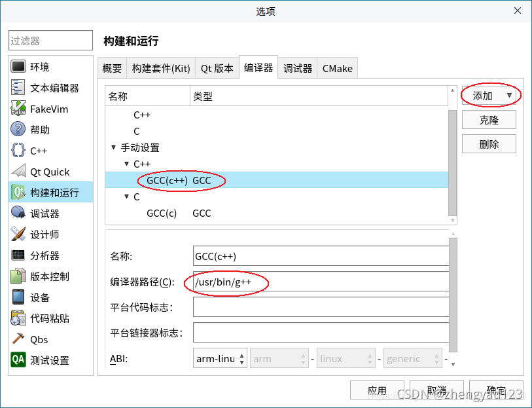Switch to the 概要 tab
This screenshot has height=408, width=532.
(112, 68)
